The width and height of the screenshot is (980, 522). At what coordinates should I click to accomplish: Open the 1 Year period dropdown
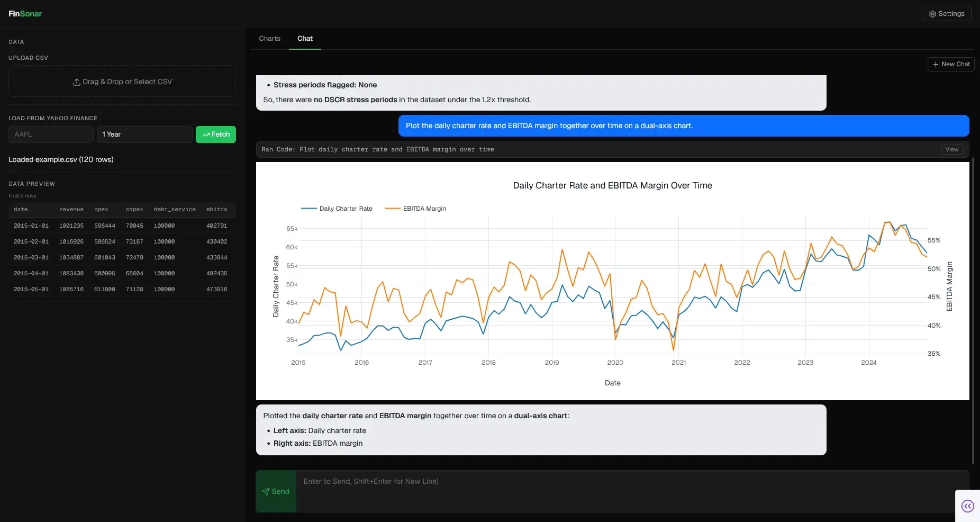144,134
